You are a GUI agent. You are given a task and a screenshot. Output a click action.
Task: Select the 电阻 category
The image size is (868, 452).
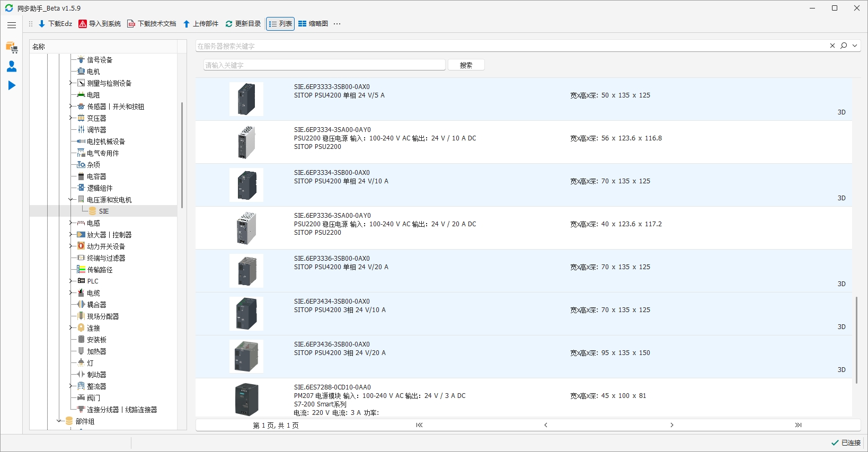(93, 95)
